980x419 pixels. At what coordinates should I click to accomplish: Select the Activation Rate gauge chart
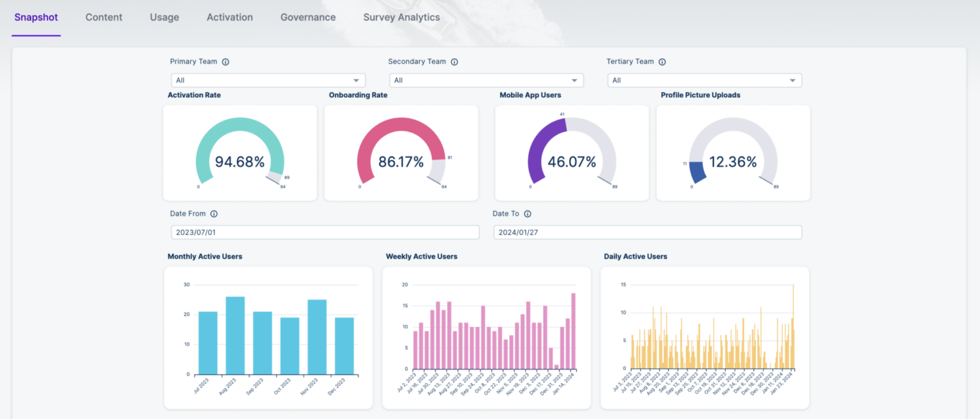pyautogui.click(x=240, y=153)
